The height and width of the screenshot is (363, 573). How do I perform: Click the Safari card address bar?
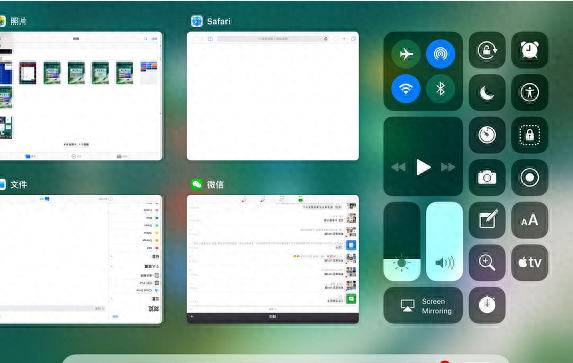(x=273, y=38)
